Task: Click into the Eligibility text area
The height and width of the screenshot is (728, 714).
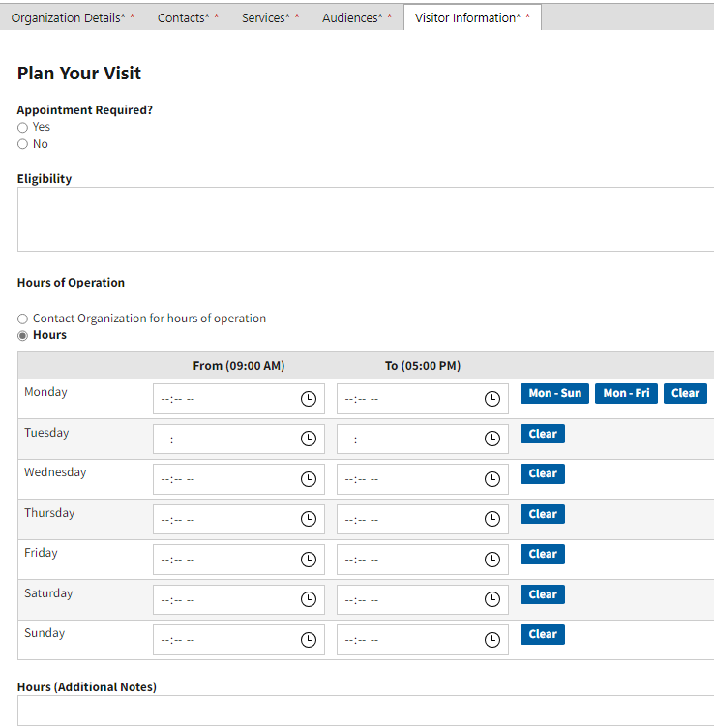Action: [x=366, y=219]
